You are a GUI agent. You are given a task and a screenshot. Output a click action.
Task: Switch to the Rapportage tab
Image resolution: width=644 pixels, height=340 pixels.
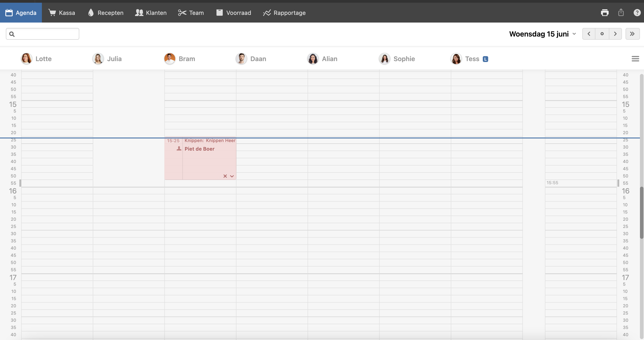point(284,13)
